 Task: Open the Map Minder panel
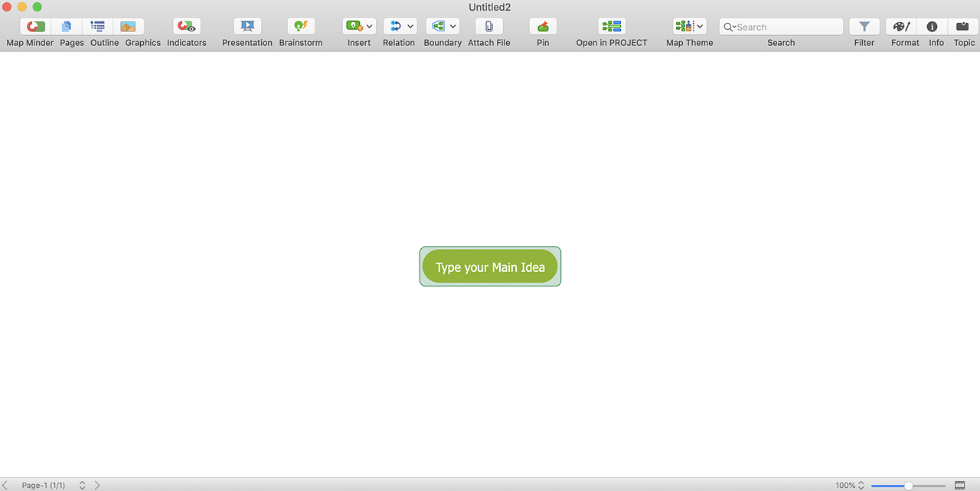point(35,27)
